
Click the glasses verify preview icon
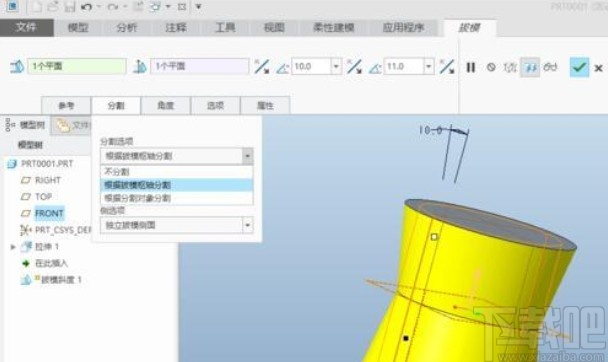tap(550, 67)
